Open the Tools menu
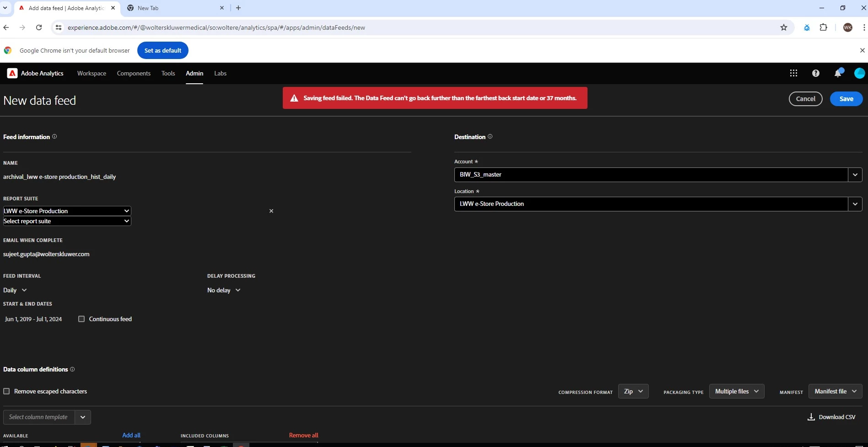The image size is (868, 447). 168,73
